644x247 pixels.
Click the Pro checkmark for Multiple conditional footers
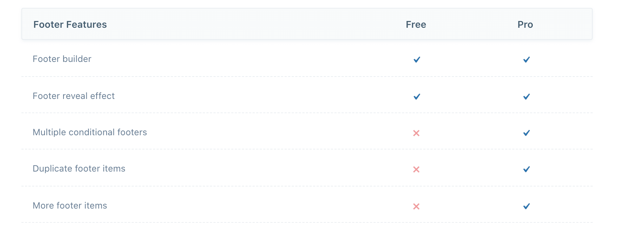pos(526,133)
